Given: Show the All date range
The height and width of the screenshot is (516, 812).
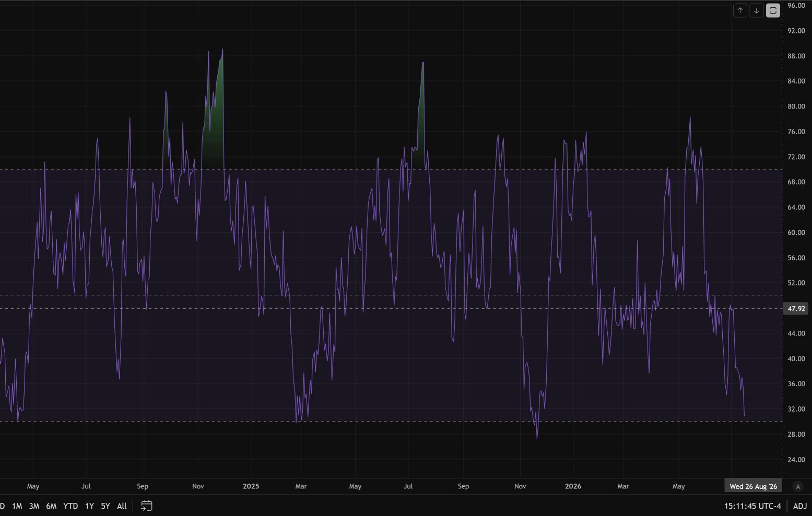Looking at the screenshot, I should point(122,506).
